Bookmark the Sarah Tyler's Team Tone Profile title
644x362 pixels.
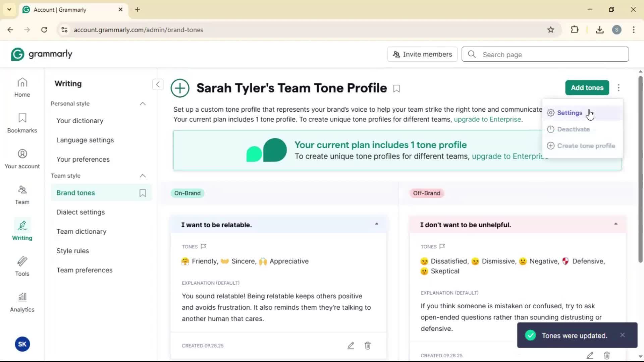396,89
